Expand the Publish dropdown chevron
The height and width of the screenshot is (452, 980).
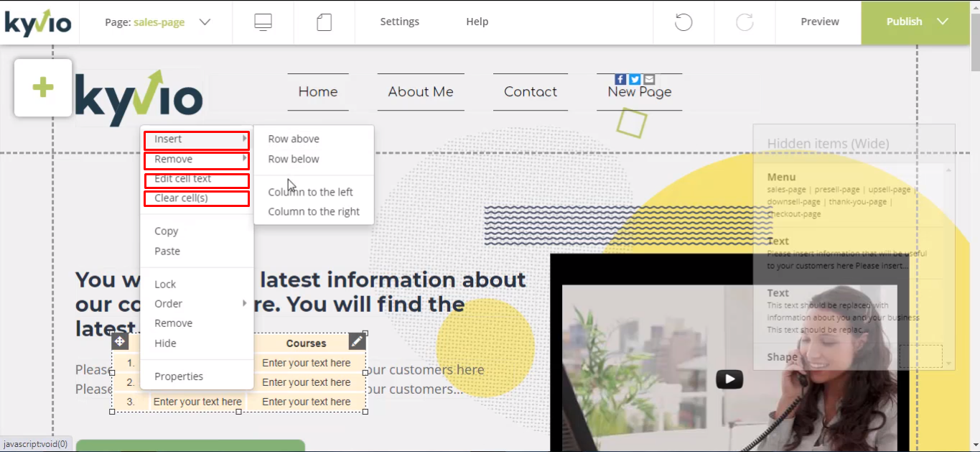(x=943, y=22)
